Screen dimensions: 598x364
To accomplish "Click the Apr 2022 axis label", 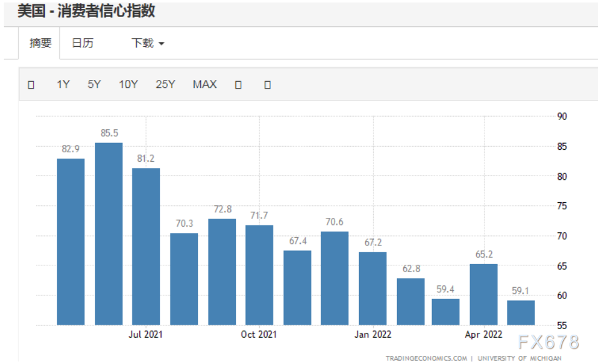I will tap(483, 334).
